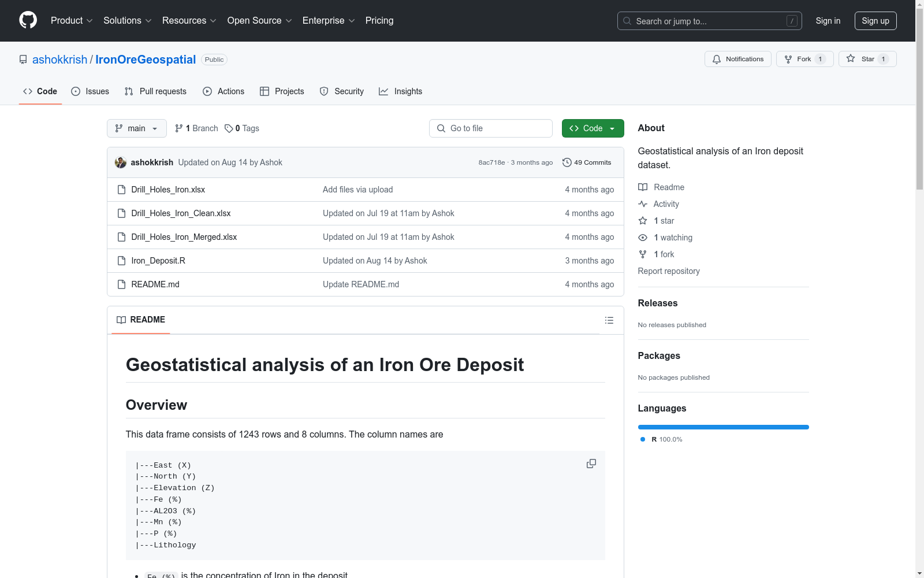The image size is (924, 578).
Task: Click the GitHub logo icon
Action: tap(28, 20)
